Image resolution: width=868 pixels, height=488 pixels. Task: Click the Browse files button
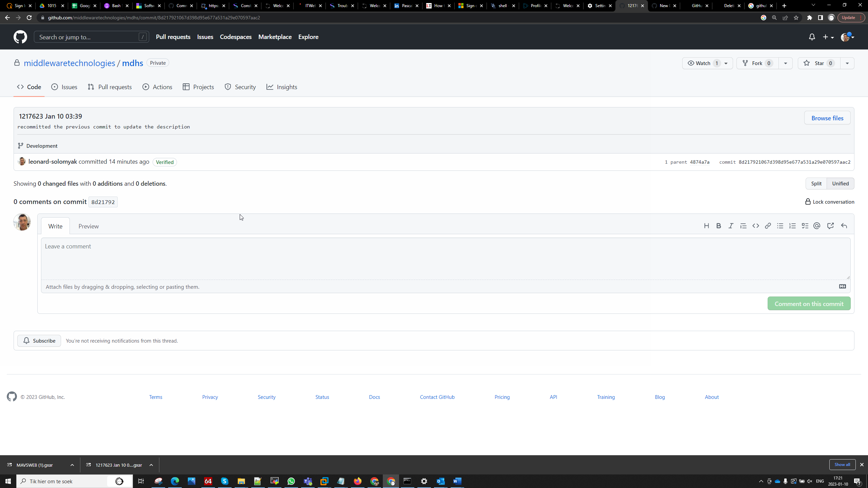827,118
